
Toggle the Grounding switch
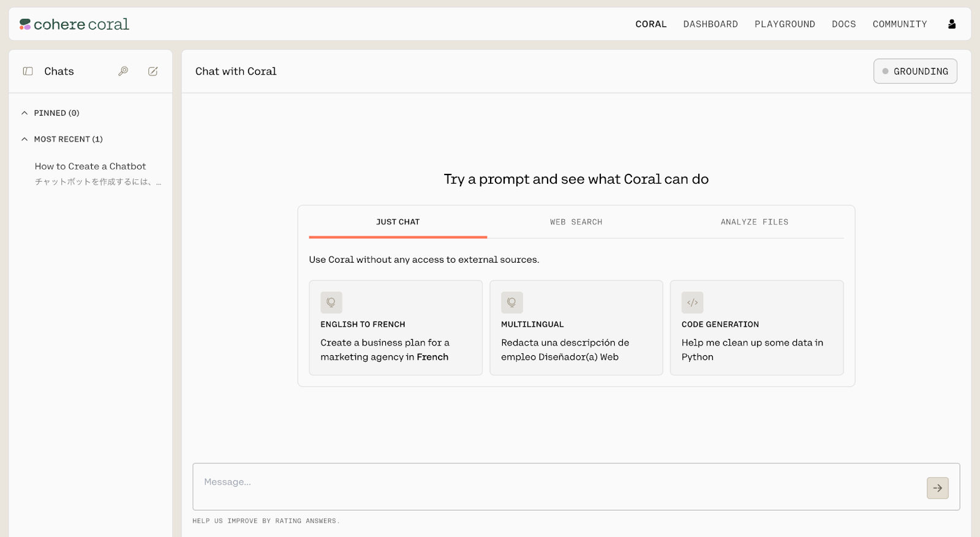[x=915, y=72]
